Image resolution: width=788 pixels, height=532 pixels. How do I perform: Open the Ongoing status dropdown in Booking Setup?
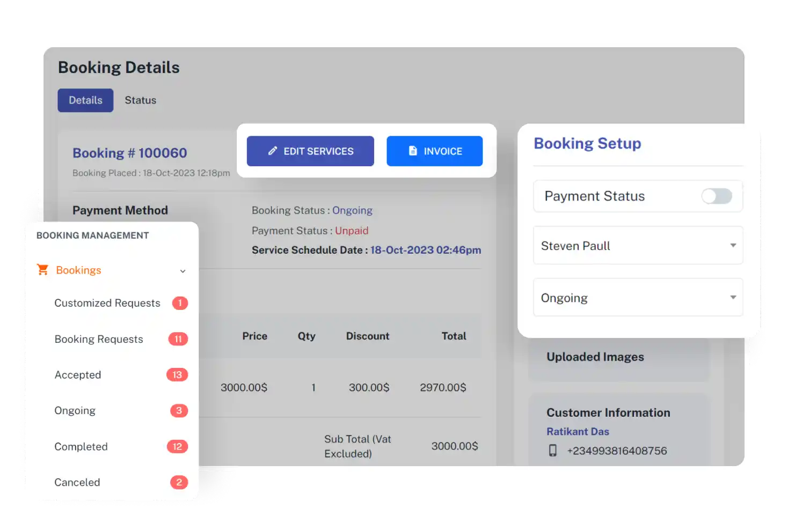[x=638, y=298]
